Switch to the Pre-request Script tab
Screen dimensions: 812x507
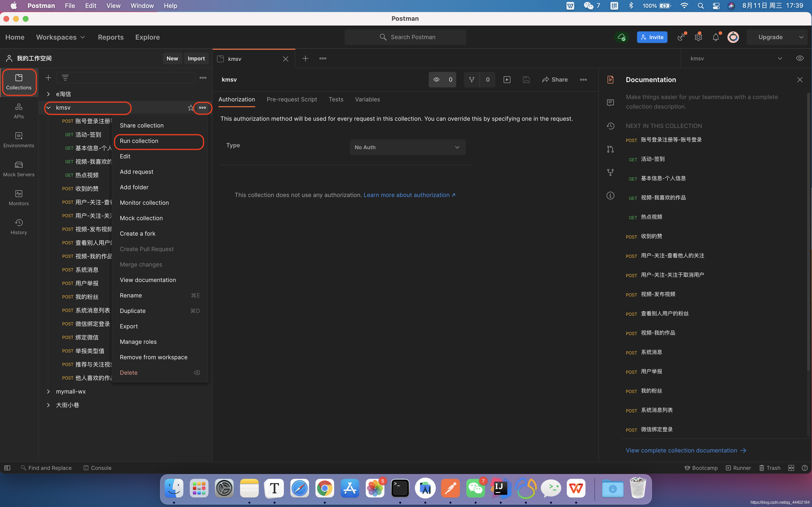(292, 99)
